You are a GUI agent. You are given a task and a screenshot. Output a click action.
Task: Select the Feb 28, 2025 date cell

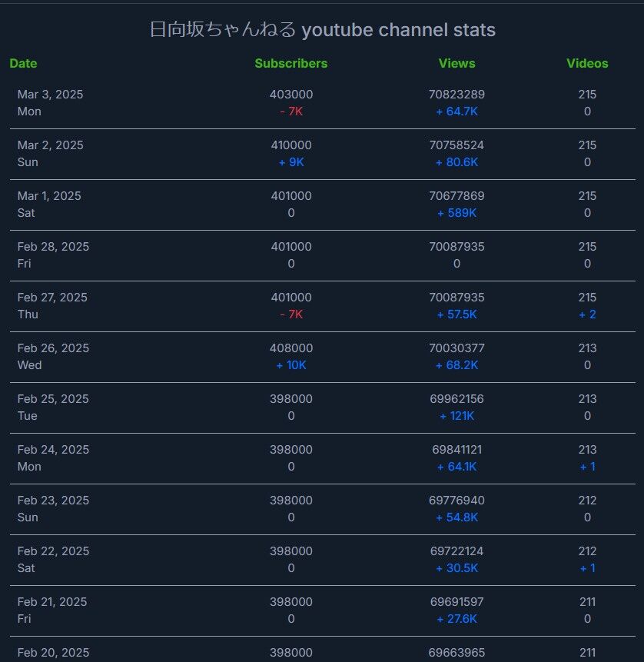[x=53, y=247]
